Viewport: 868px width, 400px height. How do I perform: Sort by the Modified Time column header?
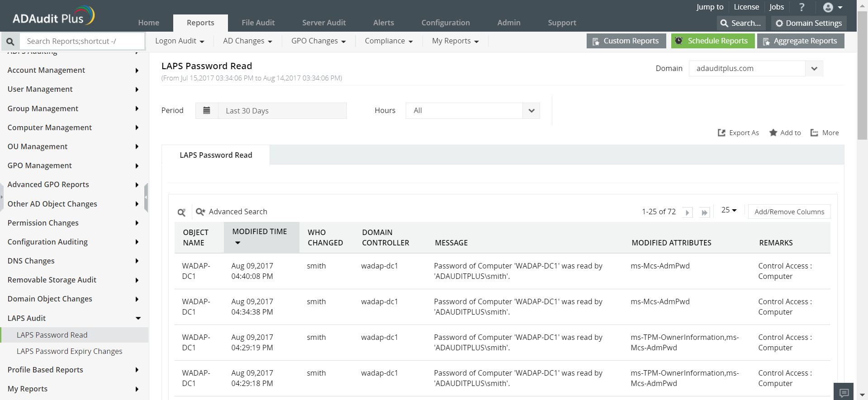point(260,232)
